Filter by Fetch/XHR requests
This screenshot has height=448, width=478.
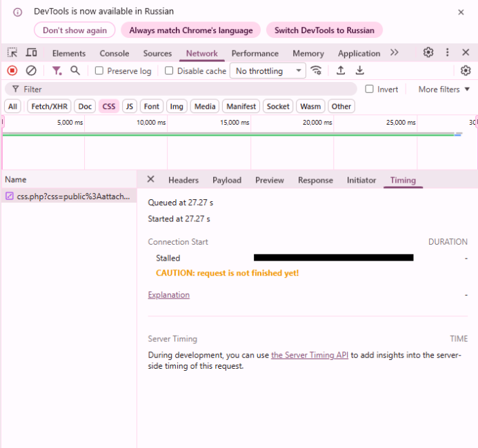49,106
